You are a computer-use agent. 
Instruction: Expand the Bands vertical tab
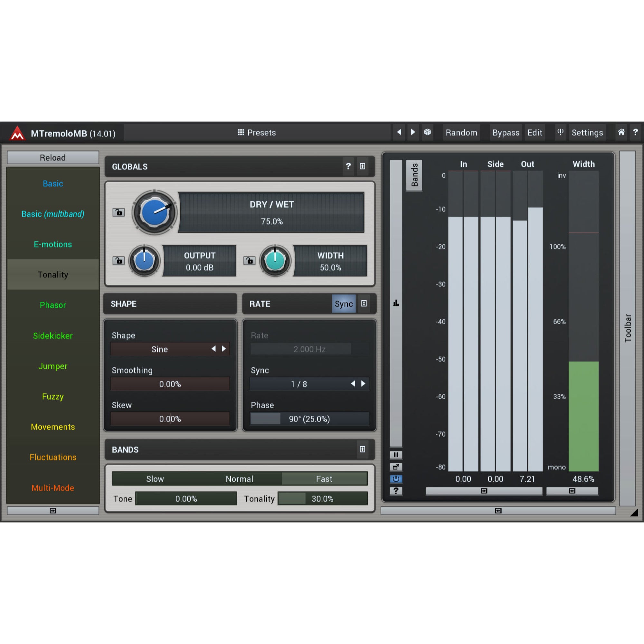point(414,175)
